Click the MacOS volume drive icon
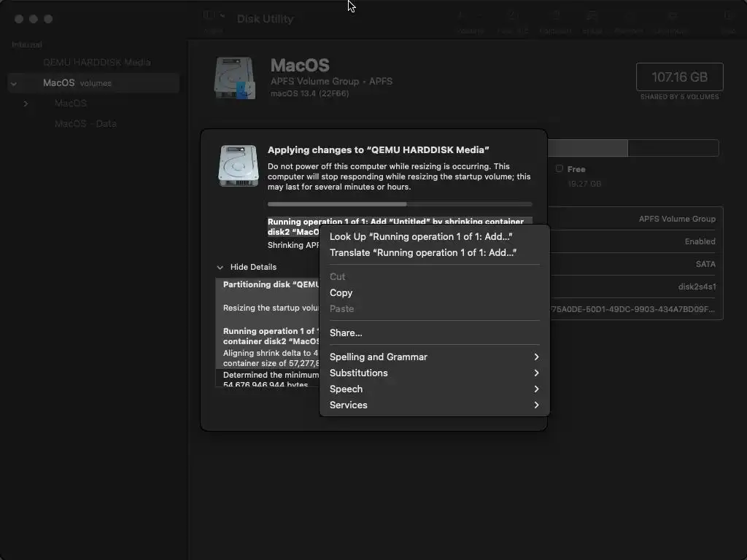Screen dimensions: 747x560 click(x=235, y=78)
